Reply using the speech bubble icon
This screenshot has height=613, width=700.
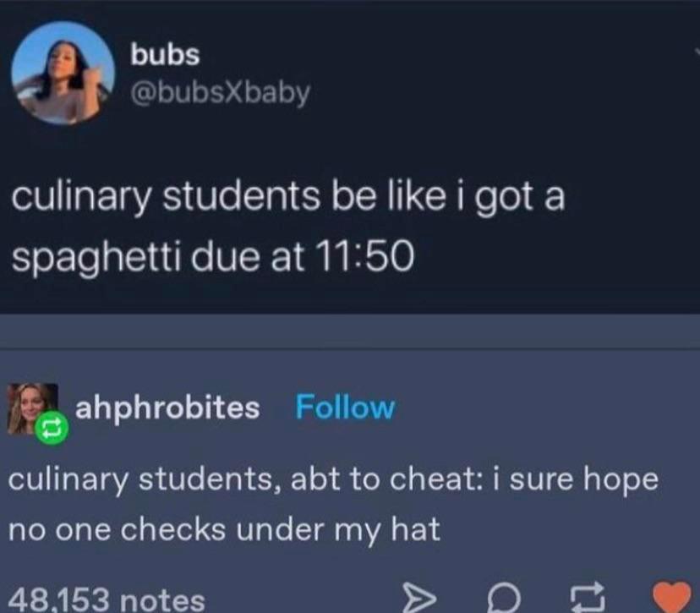504,599
